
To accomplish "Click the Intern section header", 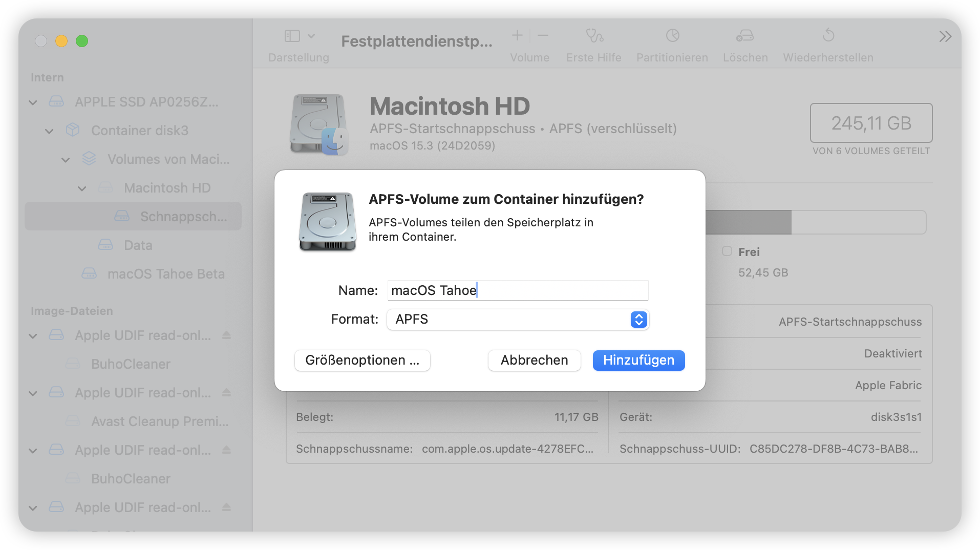I will coord(47,77).
